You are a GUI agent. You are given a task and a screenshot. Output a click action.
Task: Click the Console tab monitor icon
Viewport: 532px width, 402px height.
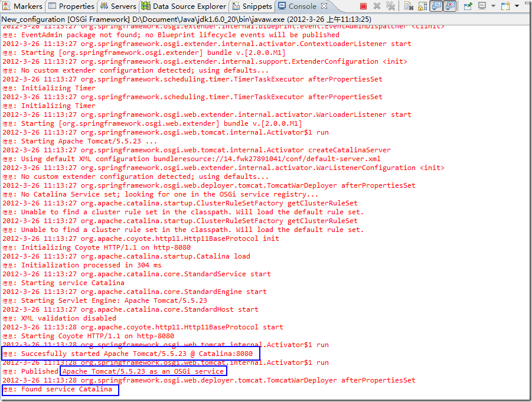[x=282, y=6]
